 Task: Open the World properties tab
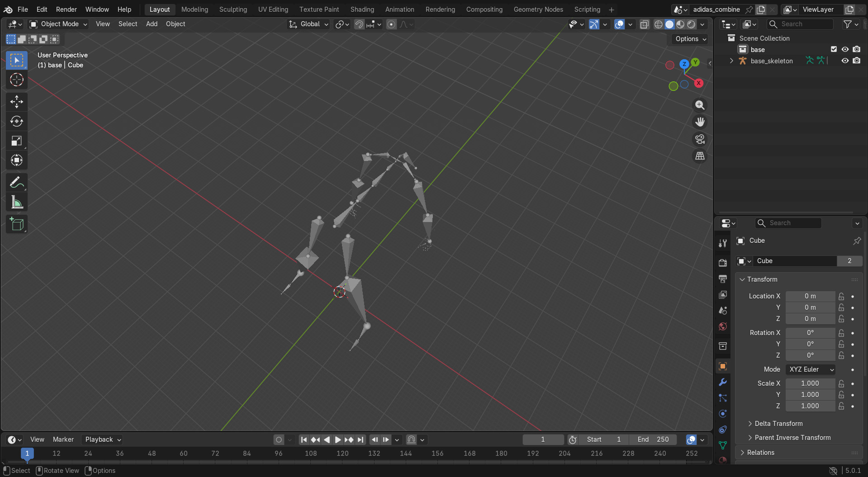(723, 326)
